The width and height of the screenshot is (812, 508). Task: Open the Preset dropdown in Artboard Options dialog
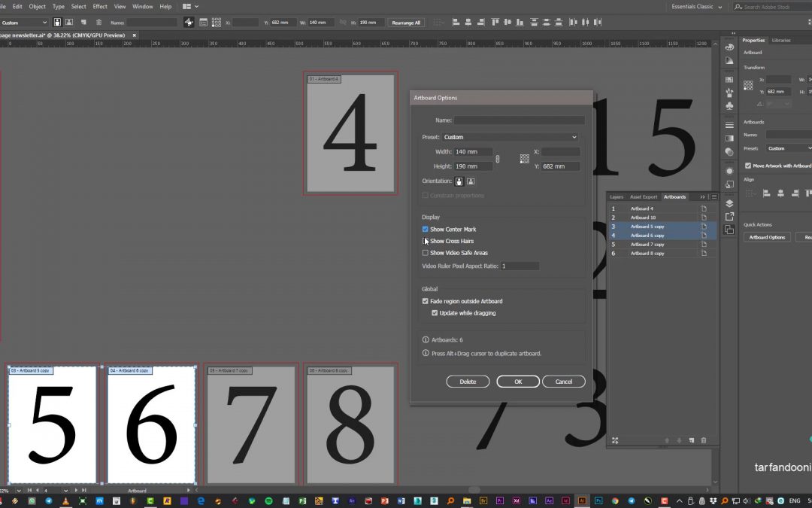click(x=510, y=138)
